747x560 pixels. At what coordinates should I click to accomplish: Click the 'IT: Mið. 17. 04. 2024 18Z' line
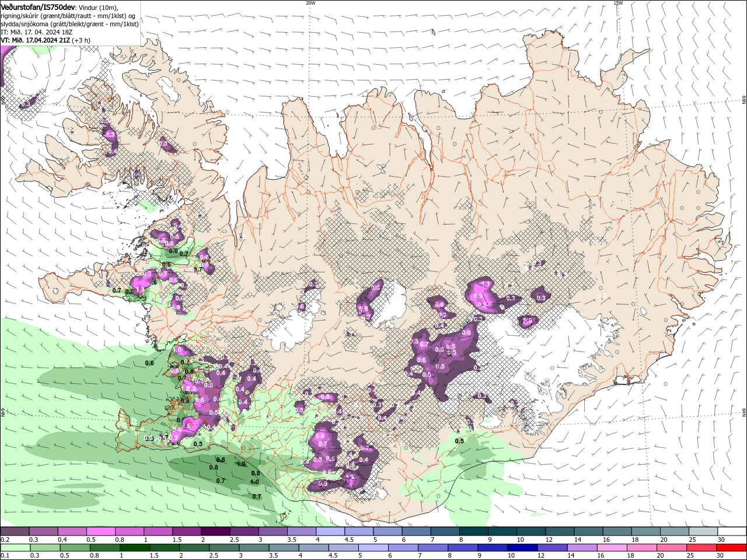point(37,32)
